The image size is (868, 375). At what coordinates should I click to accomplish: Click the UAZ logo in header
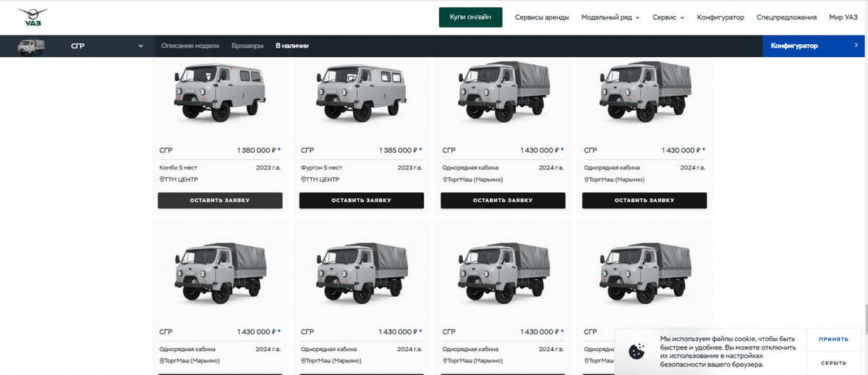33,18
